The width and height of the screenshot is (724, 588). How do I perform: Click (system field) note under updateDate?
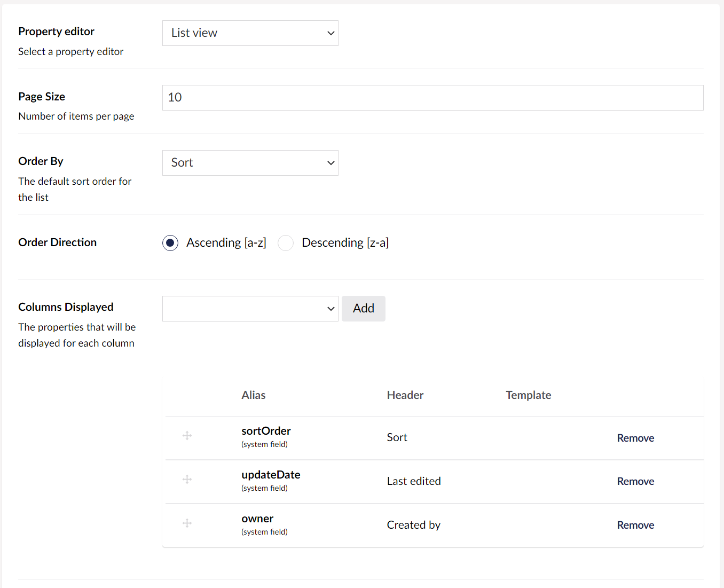(264, 488)
